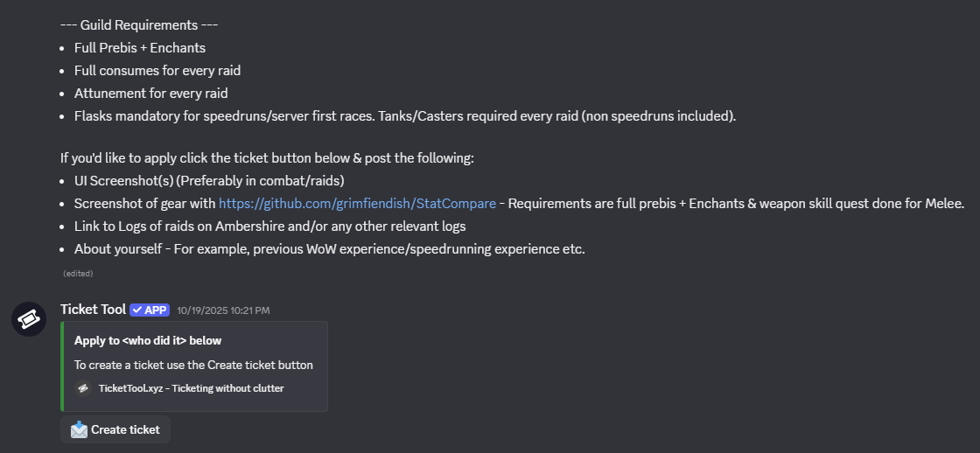980x453 pixels.
Task: Click the TicketTool.xyz footer text
Action: click(192, 388)
